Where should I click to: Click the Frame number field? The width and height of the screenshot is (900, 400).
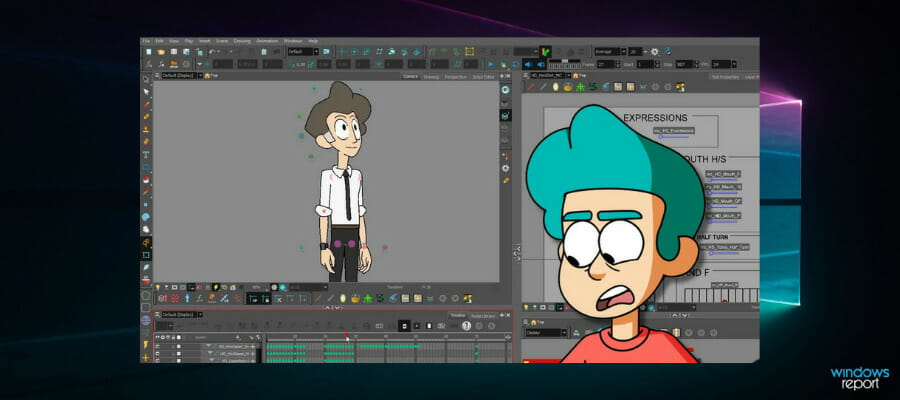(608, 64)
